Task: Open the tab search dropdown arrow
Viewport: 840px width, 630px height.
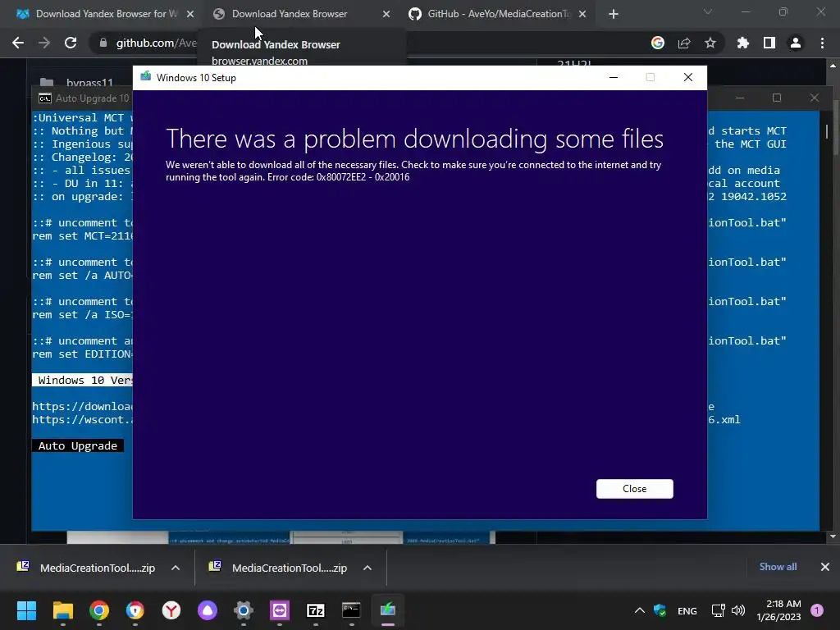Action: 708,11
